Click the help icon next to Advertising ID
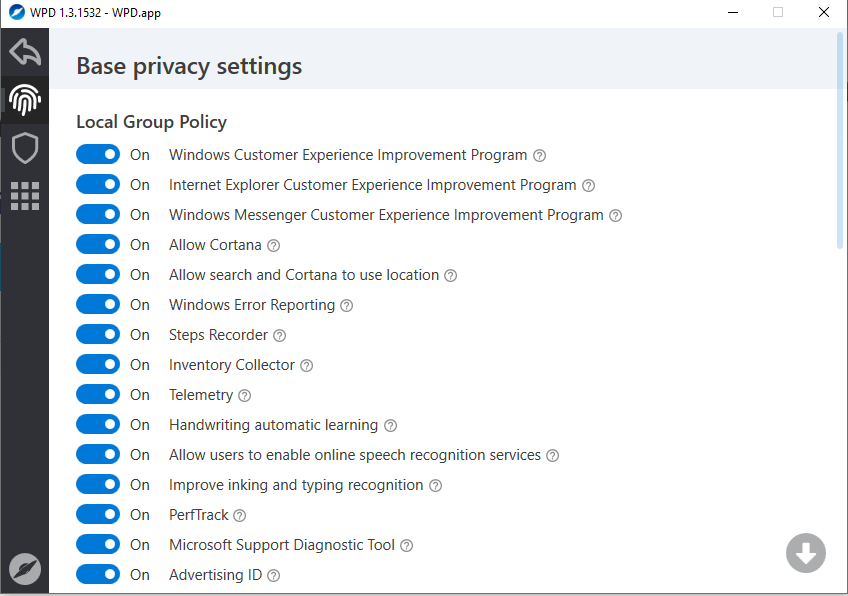Viewport: 848px width, 596px height. 274,576
